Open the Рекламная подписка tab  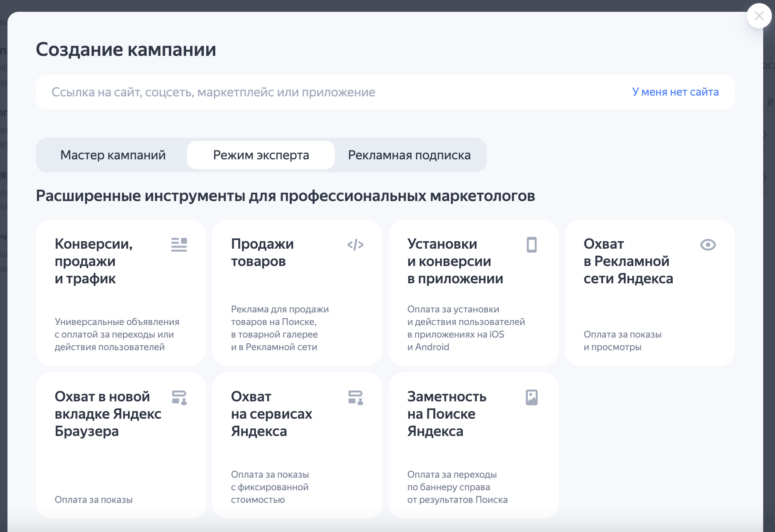coord(409,155)
